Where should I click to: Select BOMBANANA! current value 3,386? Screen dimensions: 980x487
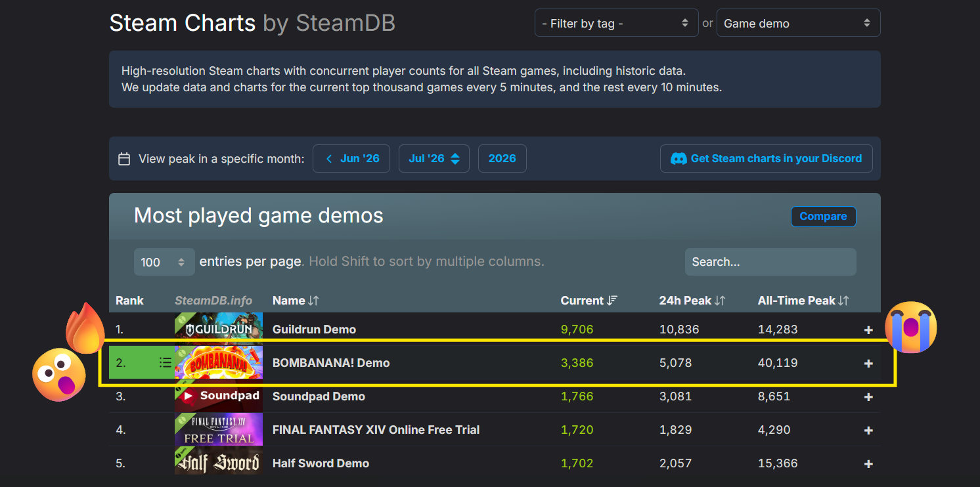577,363
